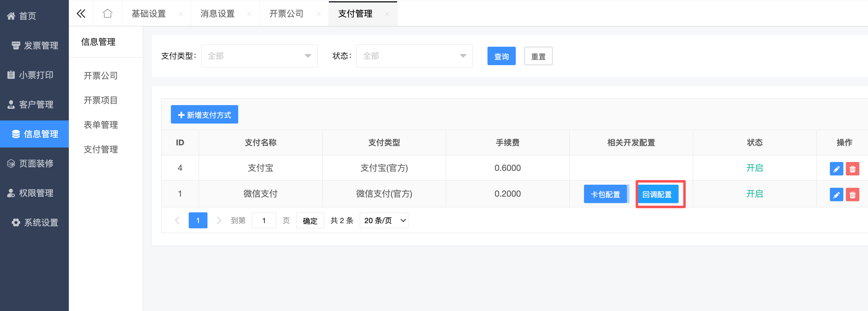Click the 新增支付方式 button

[x=204, y=115]
